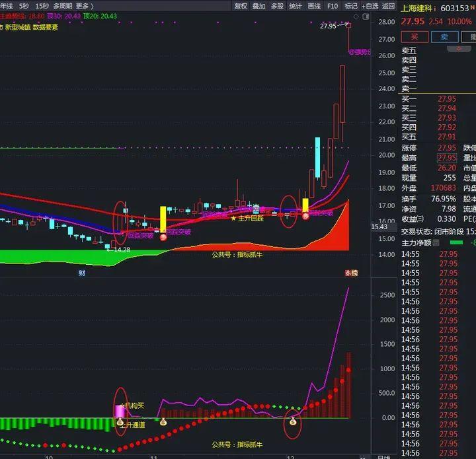Click the 顶20: 20.43 indicator value
Image resolution: width=476 pixels, height=459 pixels.
coord(100,16)
